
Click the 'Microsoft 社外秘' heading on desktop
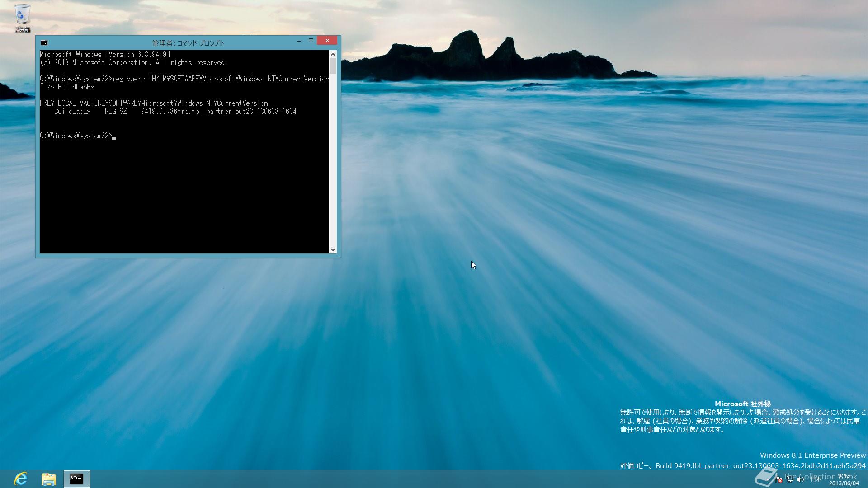pyautogui.click(x=743, y=404)
